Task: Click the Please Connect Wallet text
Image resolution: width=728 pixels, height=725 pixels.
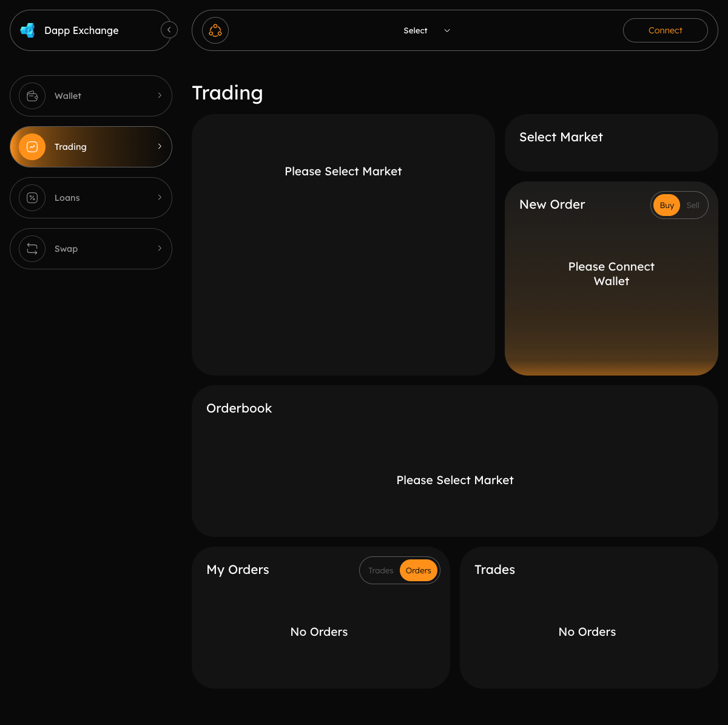Action: tap(611, 274)
